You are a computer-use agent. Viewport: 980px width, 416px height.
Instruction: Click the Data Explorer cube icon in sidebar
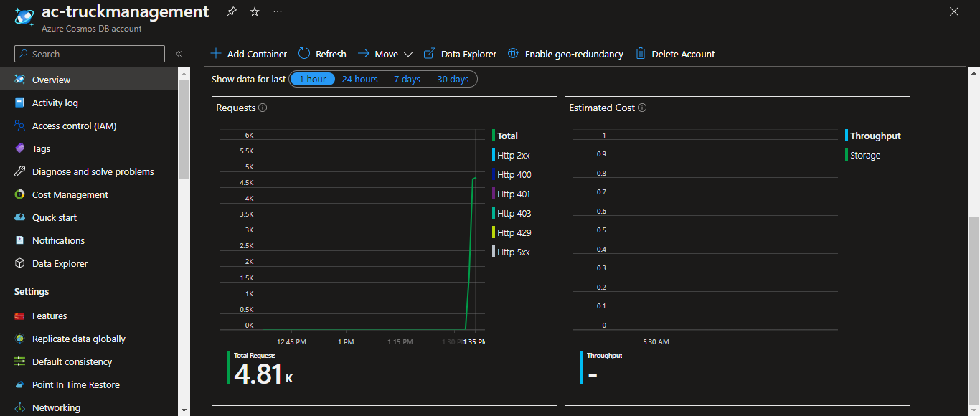pos(20,263)
